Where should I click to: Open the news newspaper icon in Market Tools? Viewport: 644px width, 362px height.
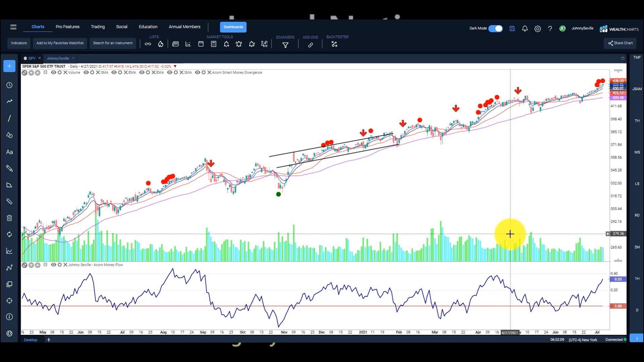point(175,44)
